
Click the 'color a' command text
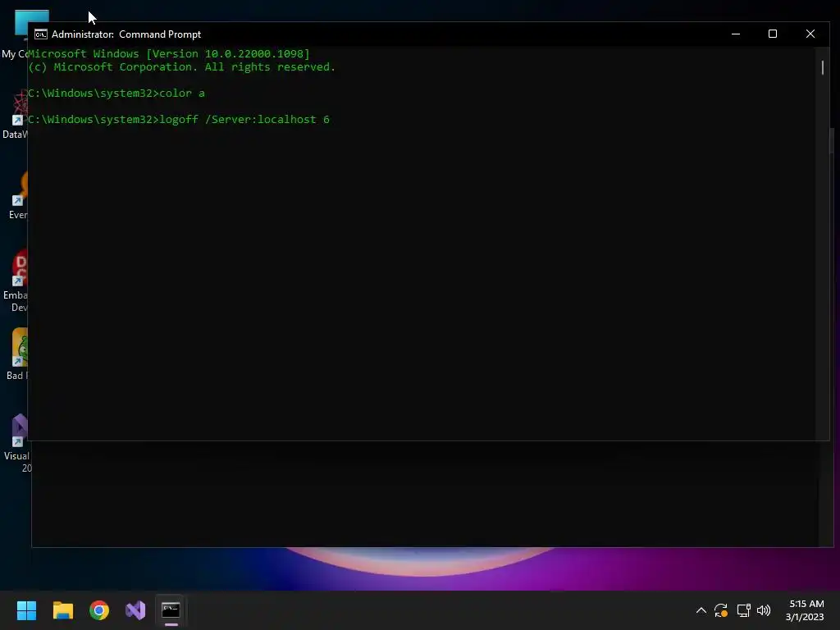click(182, 94)
